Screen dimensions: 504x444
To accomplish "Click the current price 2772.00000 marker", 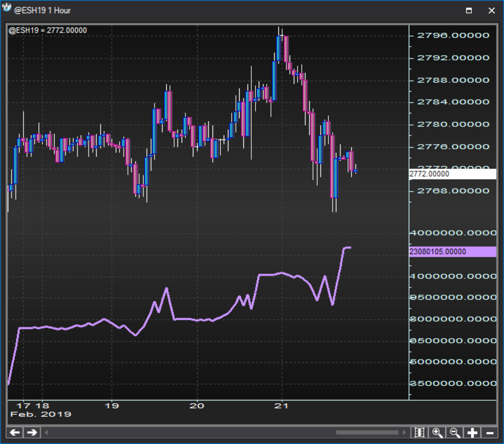I will pos(453,174).
